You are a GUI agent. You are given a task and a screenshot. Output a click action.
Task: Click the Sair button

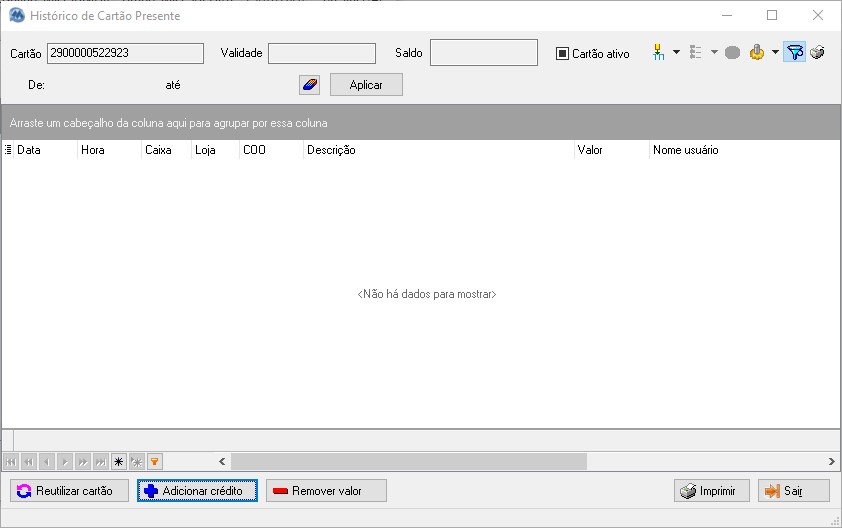coord(794,491)
